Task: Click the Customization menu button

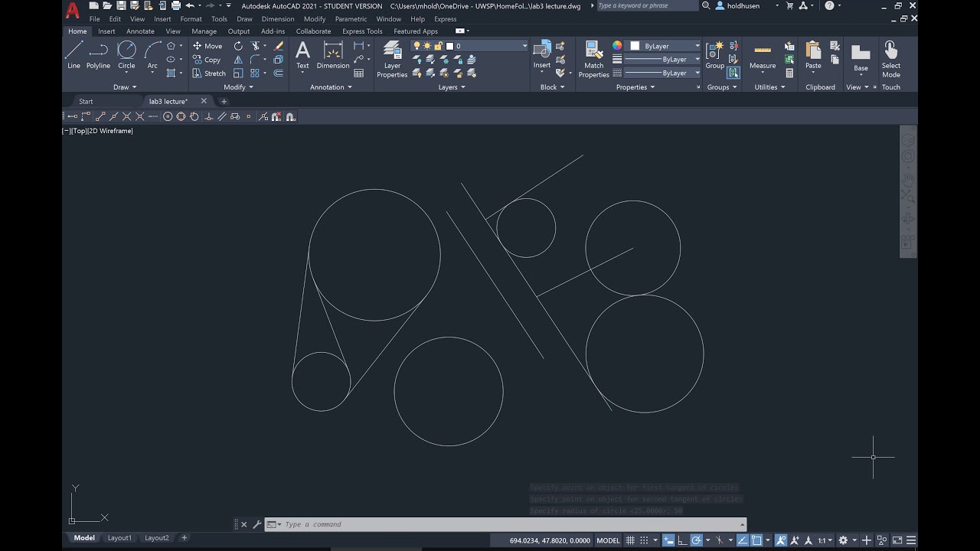Action: [x=911, y=540]
